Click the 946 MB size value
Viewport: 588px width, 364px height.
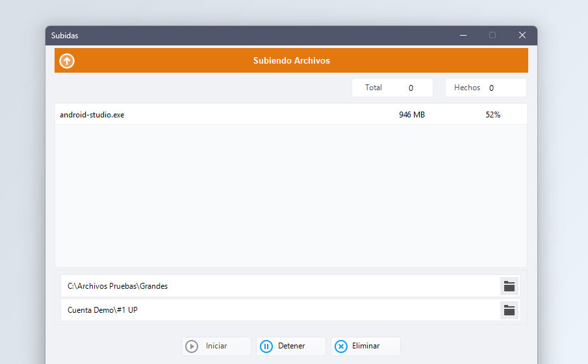[x=412, y=115]
